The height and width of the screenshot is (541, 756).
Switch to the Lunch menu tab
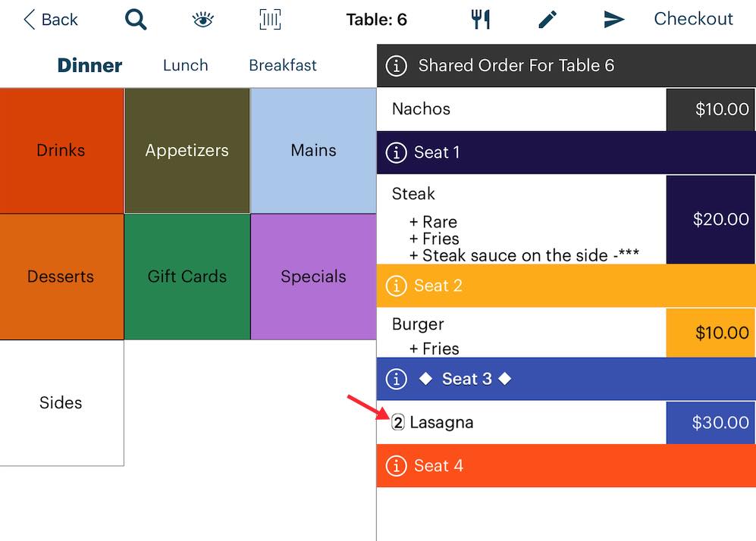(x=185, y=65)
